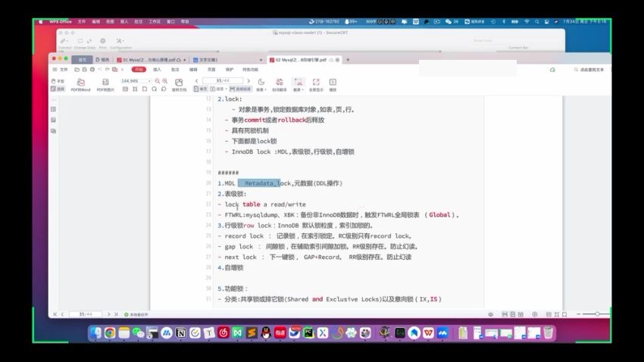The width and height of the screenshot is (644, 362).
Task: Go to previous page arrow in toolbar
Action: pyautogui.click(x=197, y=81)
